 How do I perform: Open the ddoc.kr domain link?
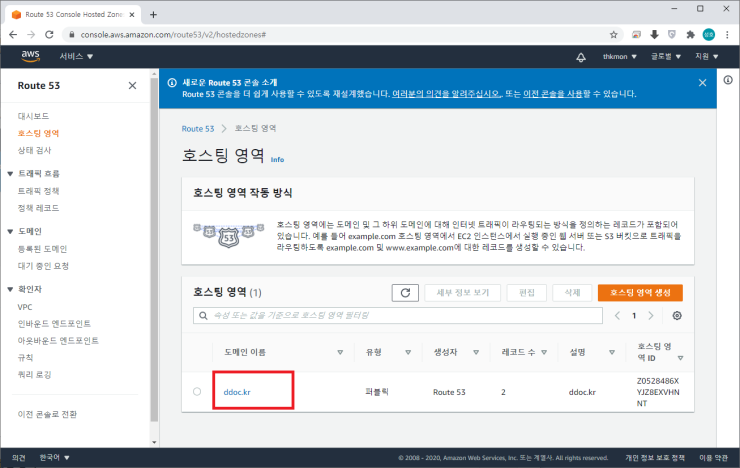(237, 391)
